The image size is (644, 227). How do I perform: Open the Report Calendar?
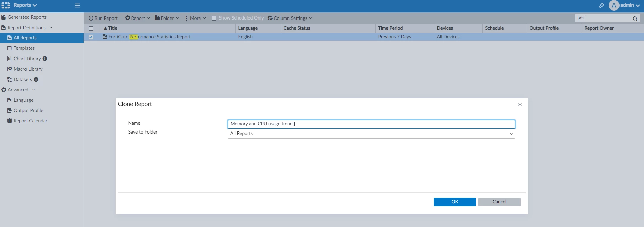click(31, 121)
